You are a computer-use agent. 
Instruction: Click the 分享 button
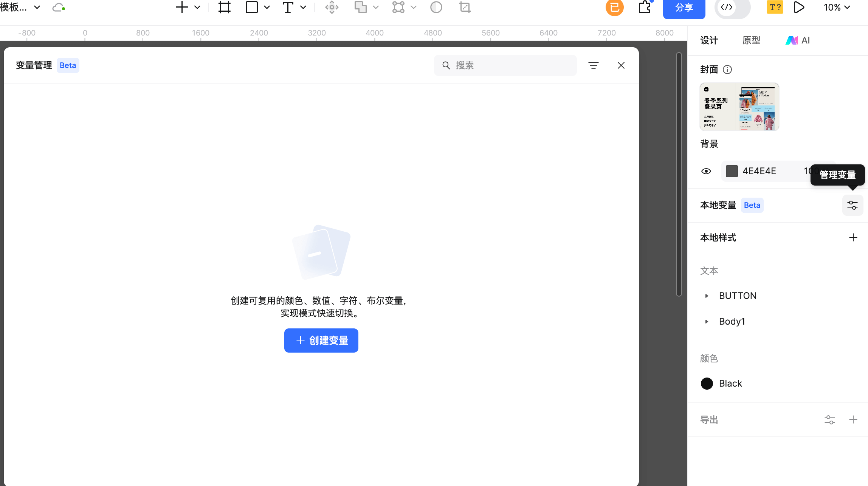coord(684,7)
